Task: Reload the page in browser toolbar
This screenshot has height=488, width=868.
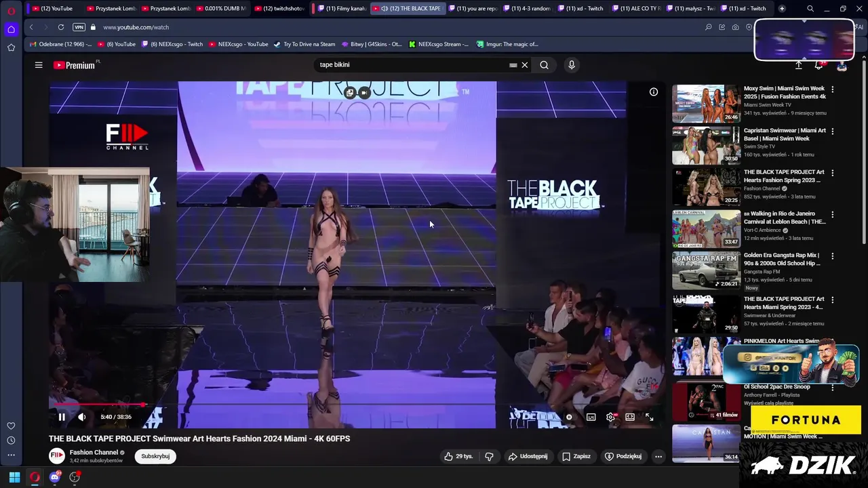Action: pos(61,27)
